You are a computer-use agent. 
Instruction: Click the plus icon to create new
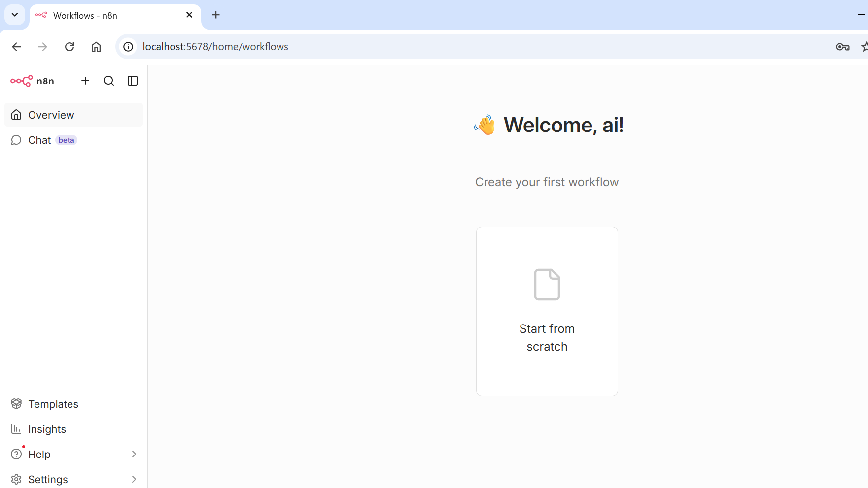tap(85, 81)
